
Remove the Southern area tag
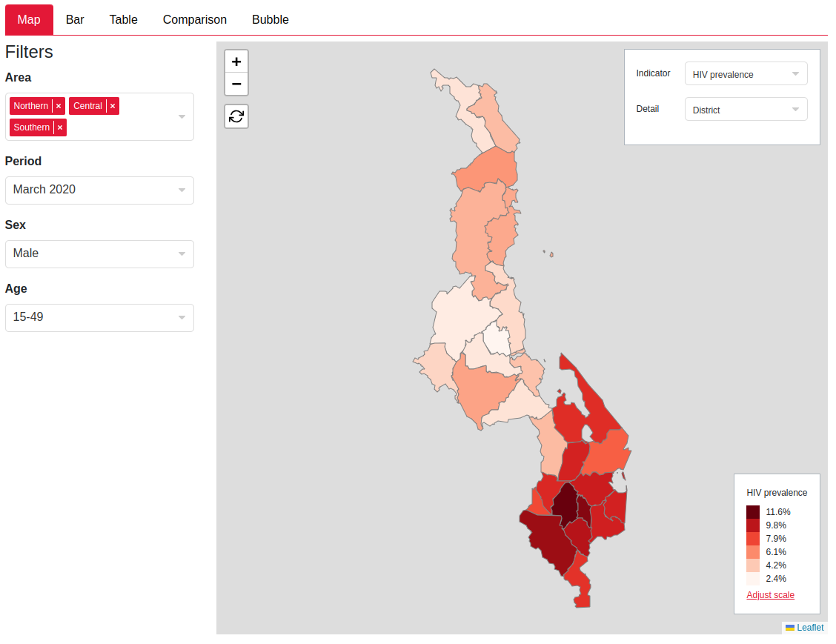click(60, 127)
